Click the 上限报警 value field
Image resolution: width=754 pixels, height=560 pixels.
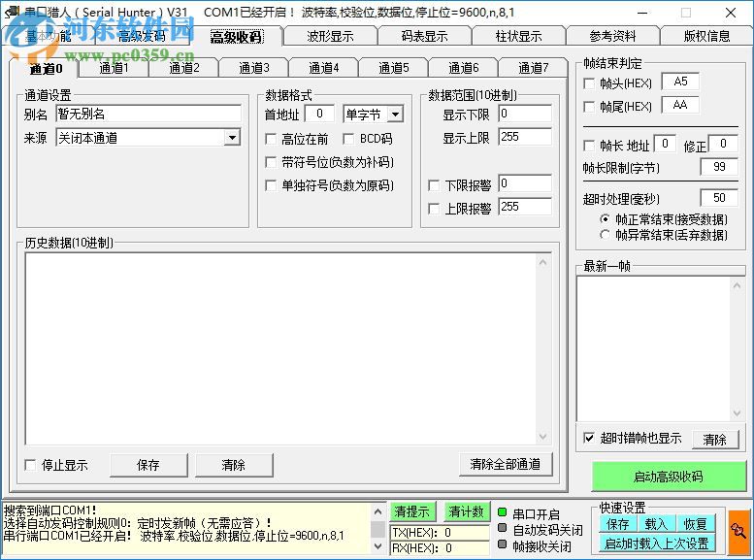(525, 207)
